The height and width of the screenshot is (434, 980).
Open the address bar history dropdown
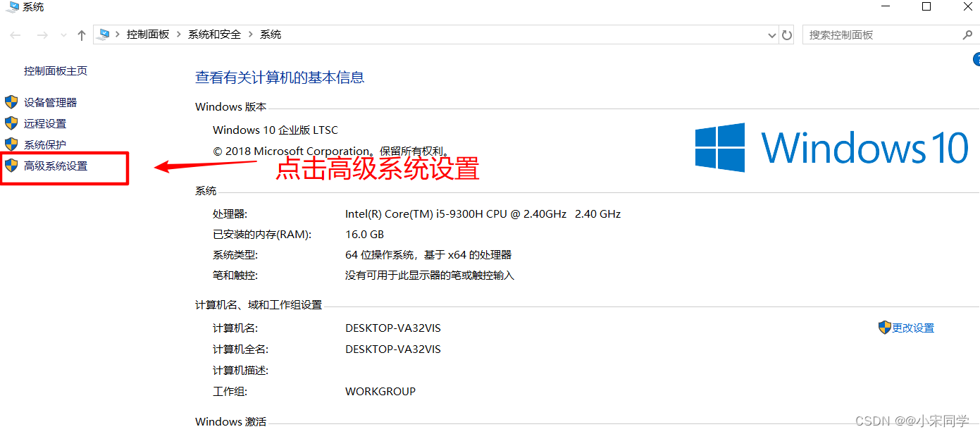771,35
